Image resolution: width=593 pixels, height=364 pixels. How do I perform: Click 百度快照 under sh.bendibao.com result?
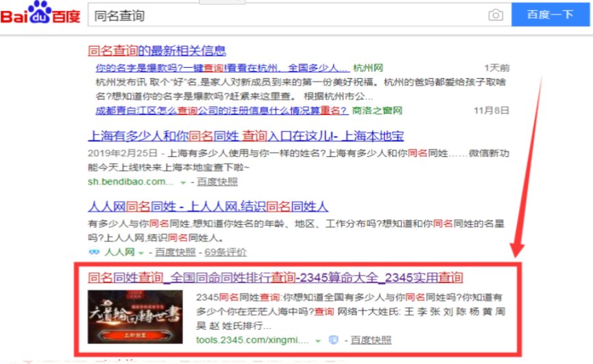click(x=217, y=182)
